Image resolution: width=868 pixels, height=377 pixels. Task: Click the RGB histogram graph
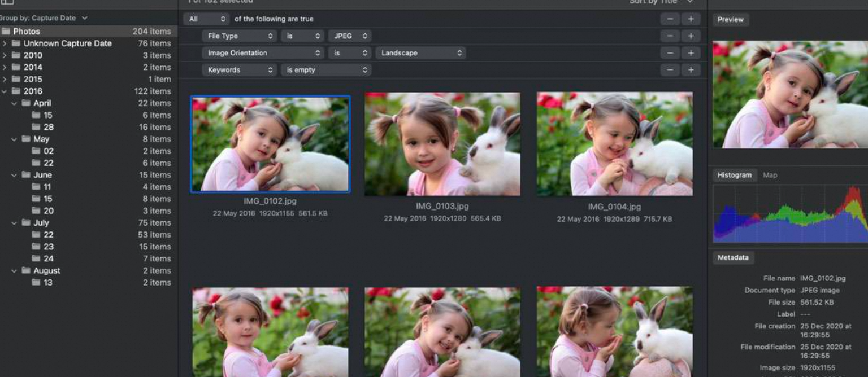click(790, 213)
